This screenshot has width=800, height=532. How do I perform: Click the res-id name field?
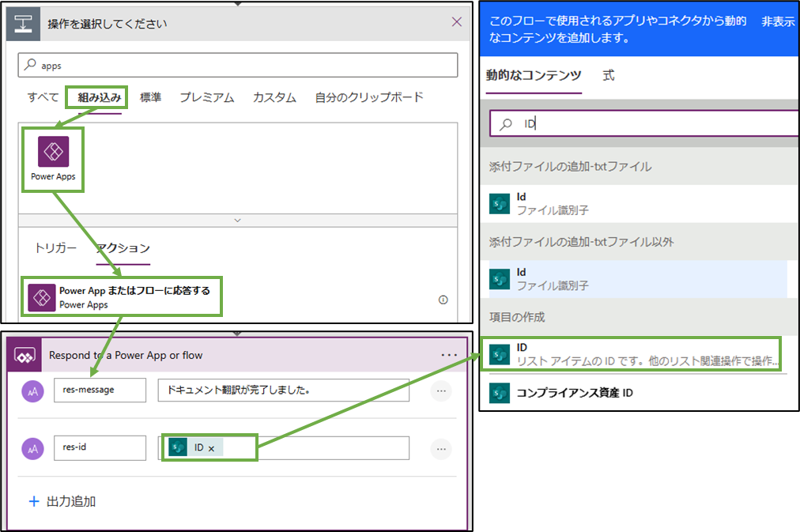coord(100,447)
